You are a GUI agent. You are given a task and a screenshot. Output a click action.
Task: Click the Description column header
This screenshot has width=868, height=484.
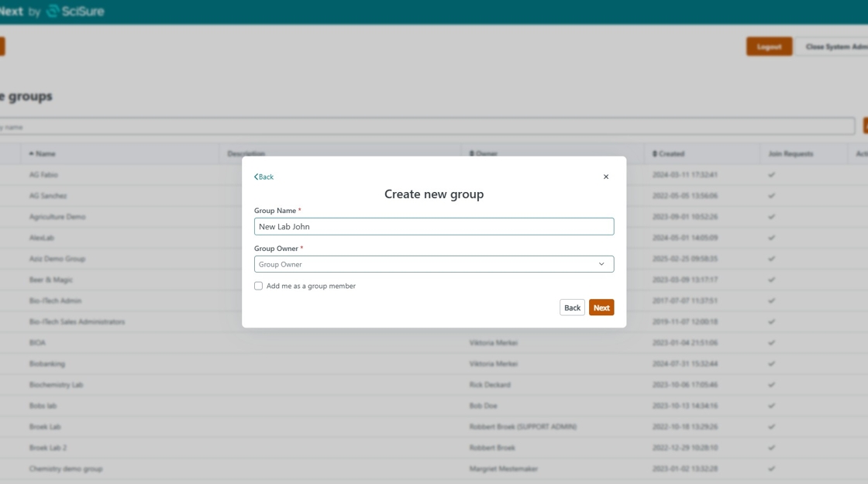[246, 154]
